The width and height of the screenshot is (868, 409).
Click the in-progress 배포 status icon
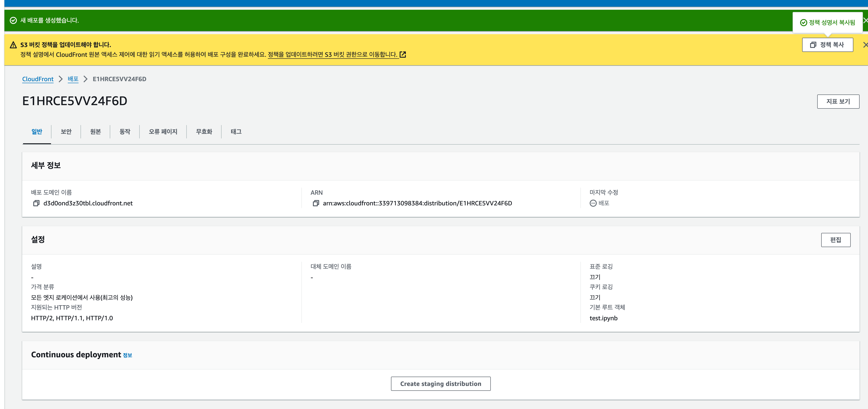(593, 203)
